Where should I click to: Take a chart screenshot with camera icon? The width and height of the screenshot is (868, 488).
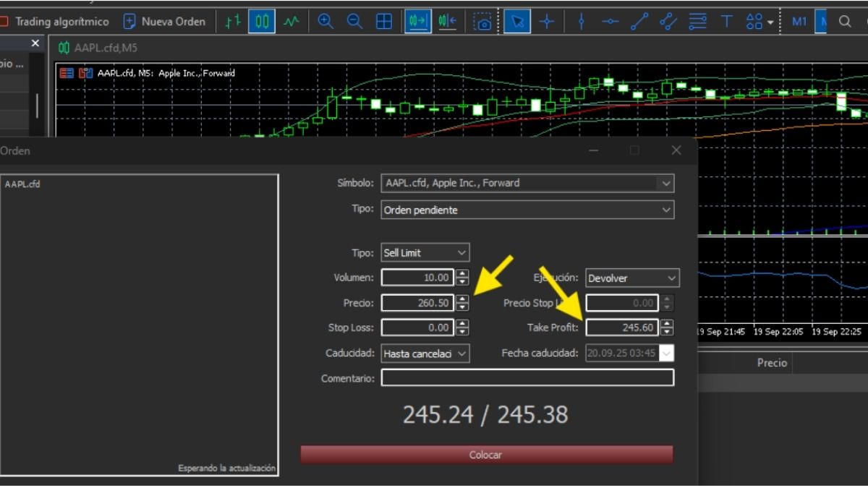[482, 22]
